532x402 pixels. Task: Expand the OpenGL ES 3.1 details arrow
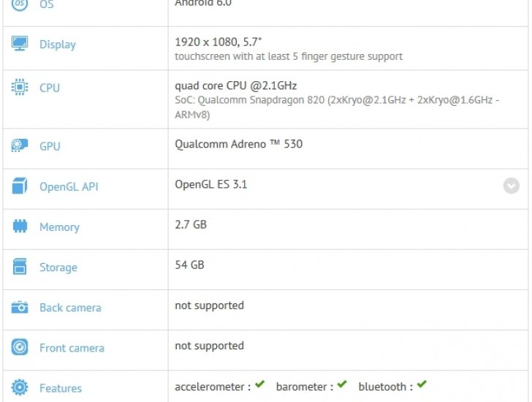pos(512,186)
